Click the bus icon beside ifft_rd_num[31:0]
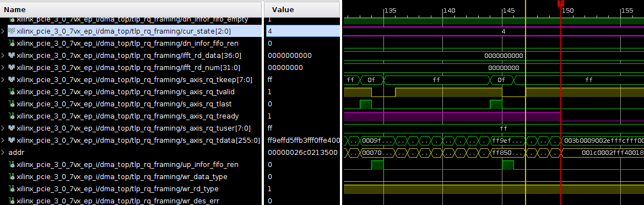Image resolution: width=644 pixels, height=205 pixels. point(12,67)
